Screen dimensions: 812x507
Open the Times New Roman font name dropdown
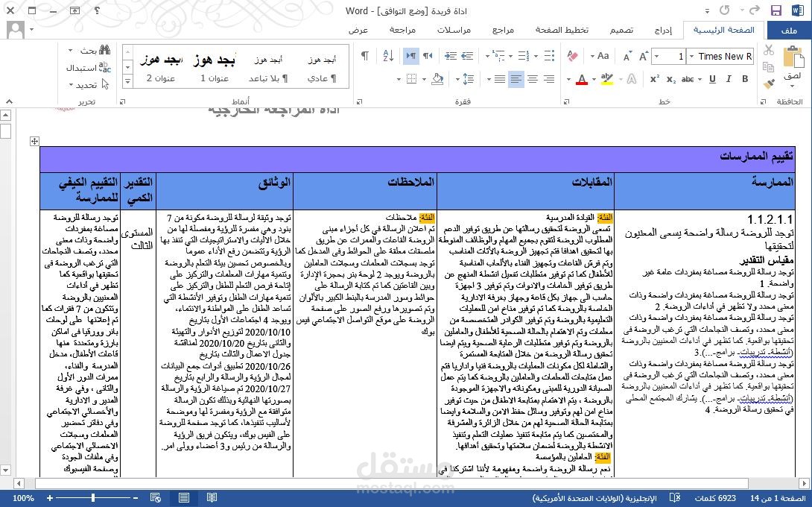(691, 56)
